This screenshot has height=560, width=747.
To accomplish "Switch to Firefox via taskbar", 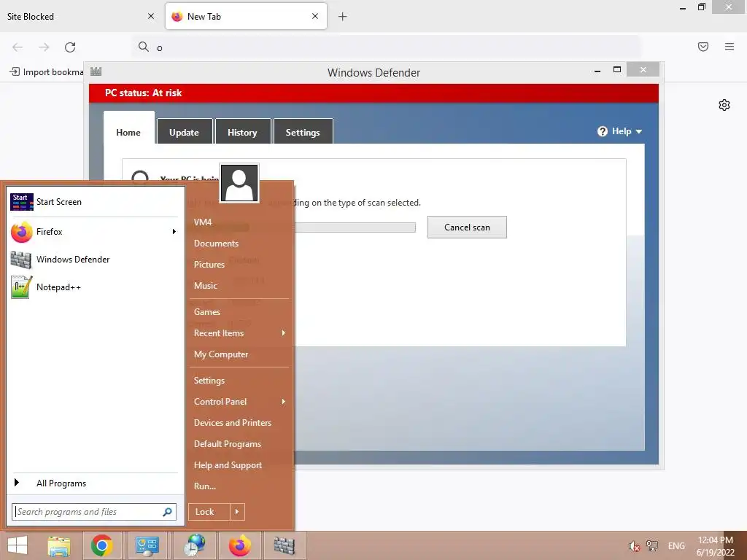I will click(239, 545).
